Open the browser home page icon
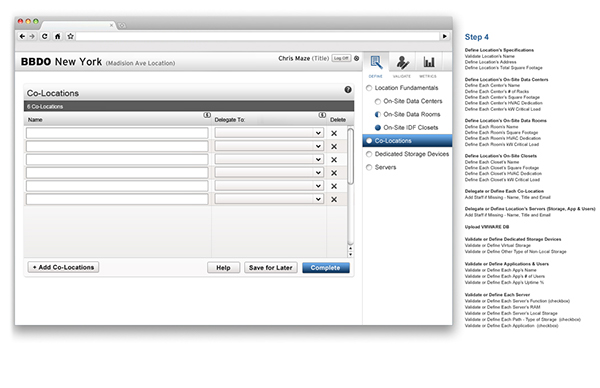 click(x=57, y=36)
